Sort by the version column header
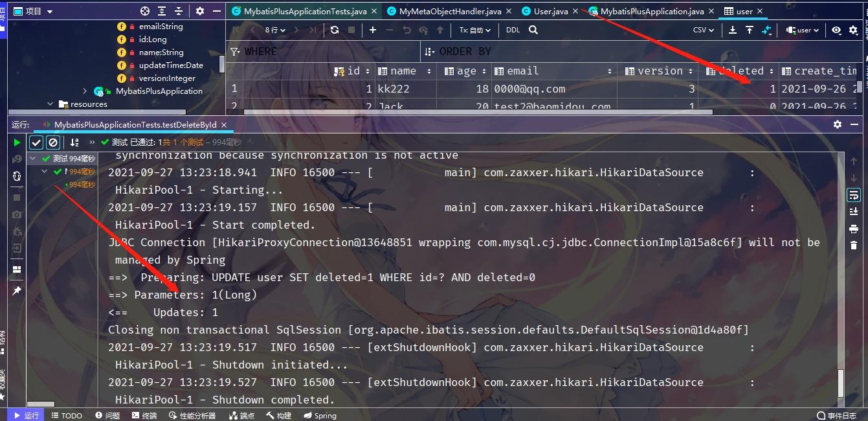This screenshot has height=421, width=868. [x=658, y=71]
